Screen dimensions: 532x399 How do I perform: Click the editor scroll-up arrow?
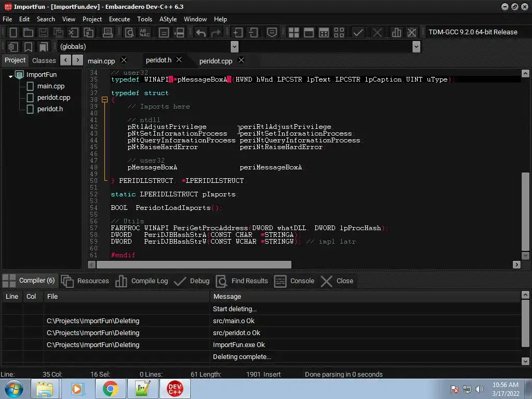(525, 73)
